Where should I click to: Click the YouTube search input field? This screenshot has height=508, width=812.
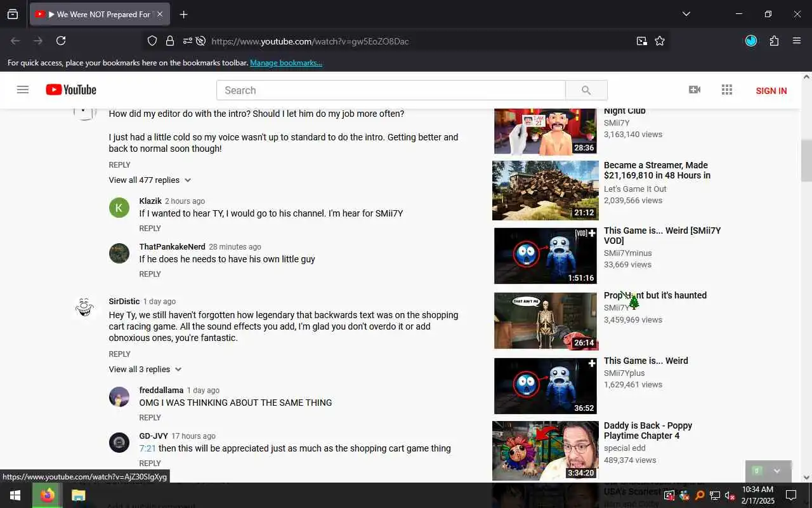point(391,90)
